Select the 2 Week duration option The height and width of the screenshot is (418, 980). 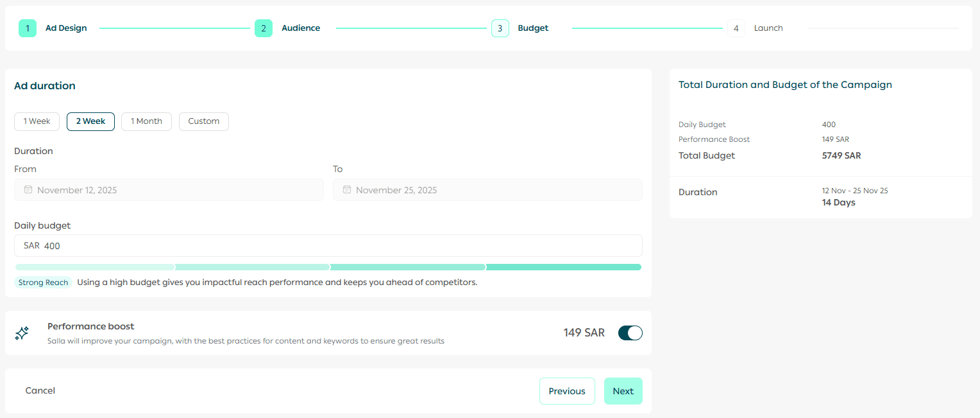tap(90, 121)
